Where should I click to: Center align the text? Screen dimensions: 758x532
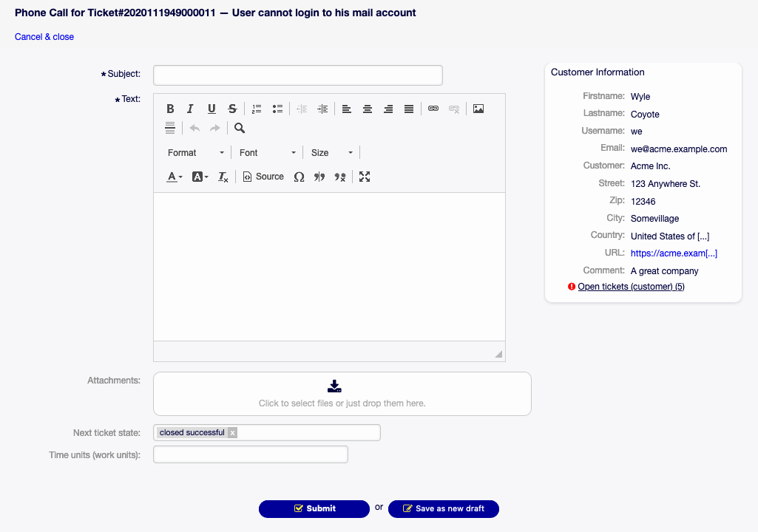click(367, 109)
